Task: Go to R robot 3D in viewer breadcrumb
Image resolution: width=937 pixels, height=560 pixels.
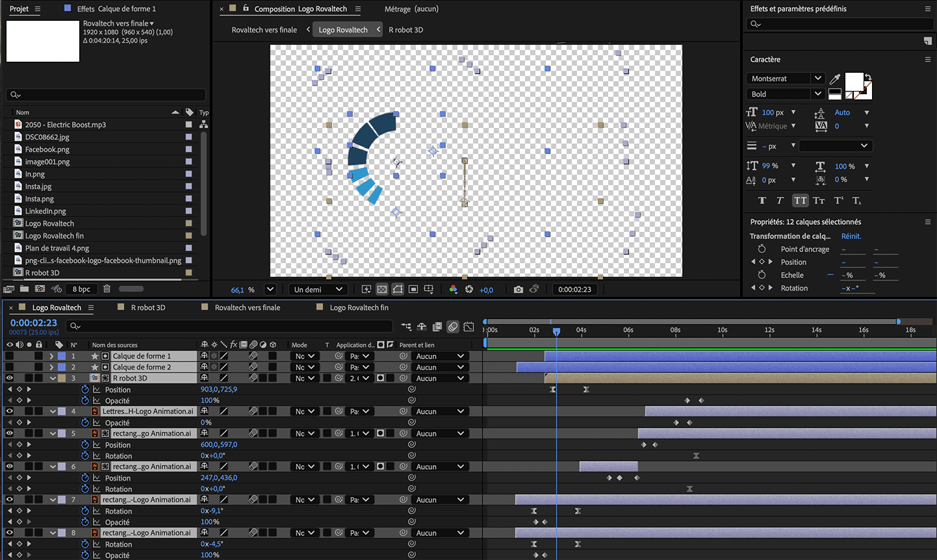Action: click(405, 30)
